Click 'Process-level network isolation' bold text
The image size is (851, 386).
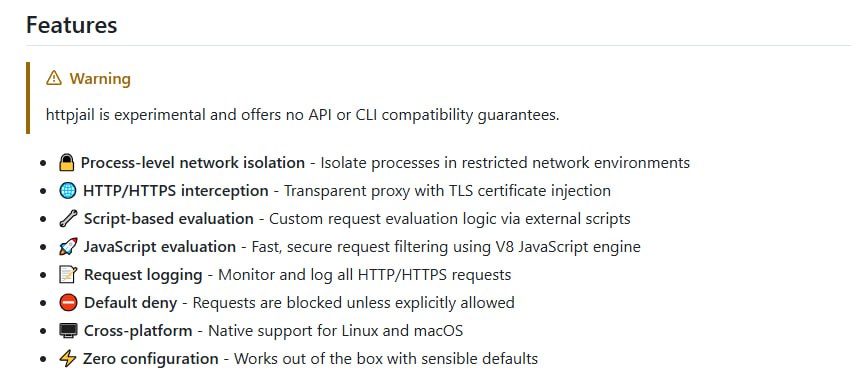click(193, 163)
